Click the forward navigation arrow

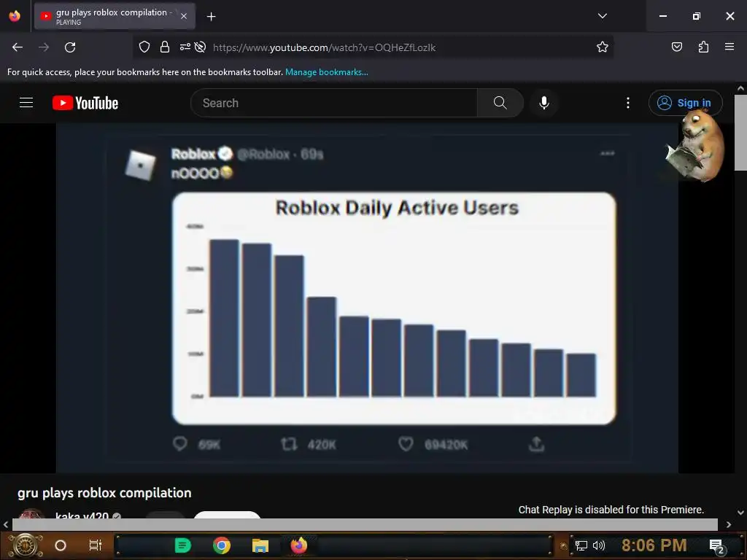pos(44,47)
